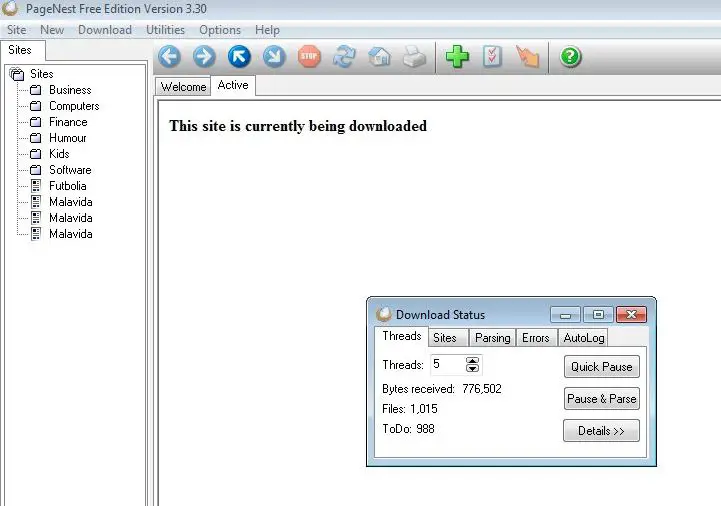Click the Refresh arrows toolbar icon

coord(344,57)
